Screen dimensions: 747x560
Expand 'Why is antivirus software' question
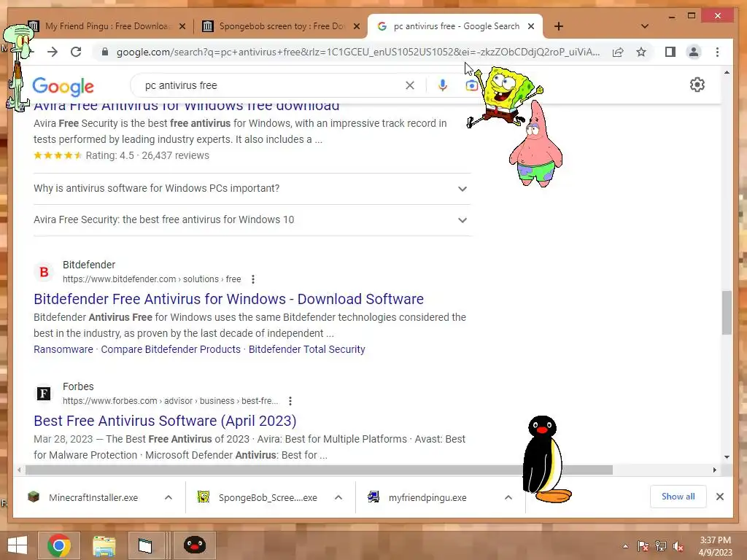click(x=252, y=189)
